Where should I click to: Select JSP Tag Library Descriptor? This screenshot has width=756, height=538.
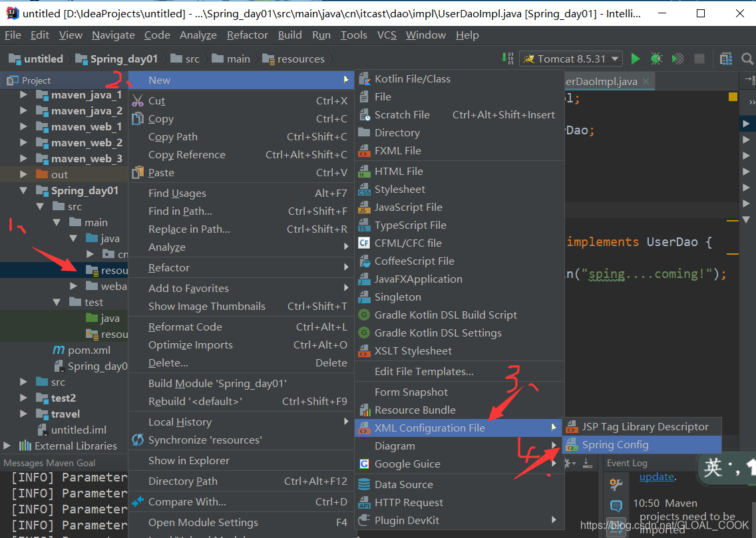[x=642, y=427]
